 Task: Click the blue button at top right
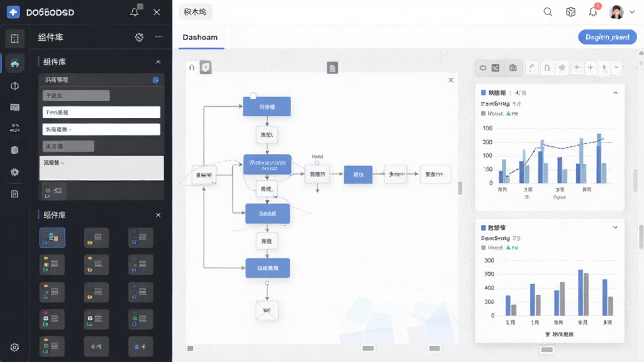coord(607,37)
